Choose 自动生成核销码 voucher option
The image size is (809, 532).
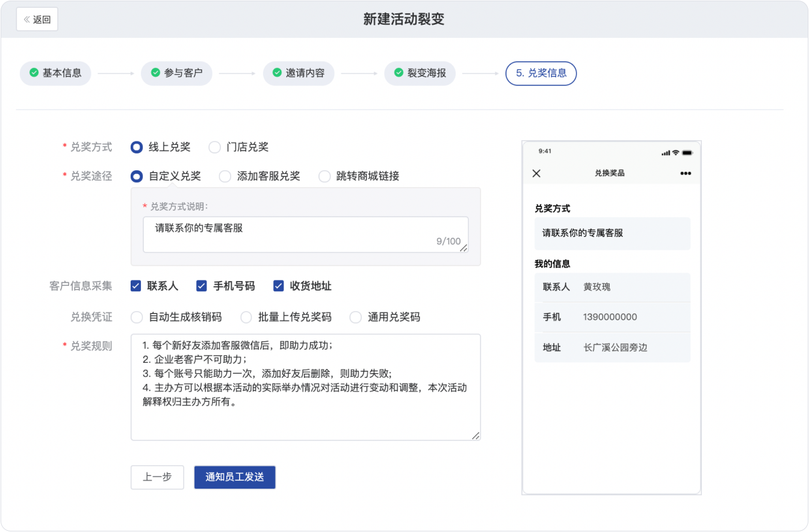coord(137,317)
